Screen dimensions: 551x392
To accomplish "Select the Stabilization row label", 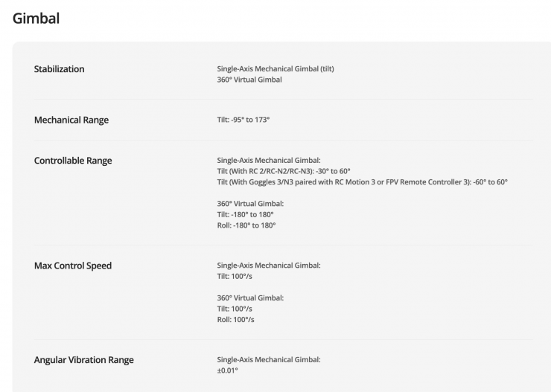I will tap(59, 69).
